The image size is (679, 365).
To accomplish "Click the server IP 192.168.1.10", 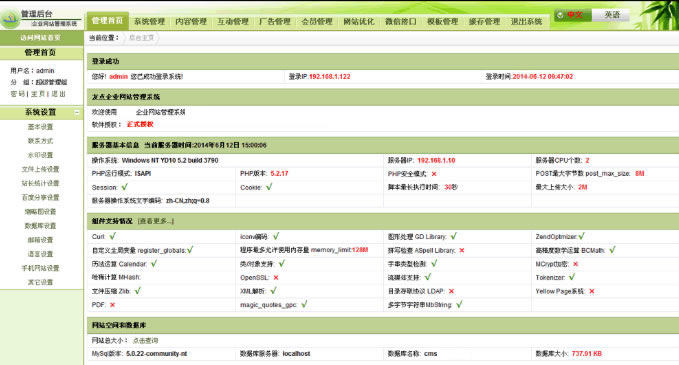I will tap(436, 160).
